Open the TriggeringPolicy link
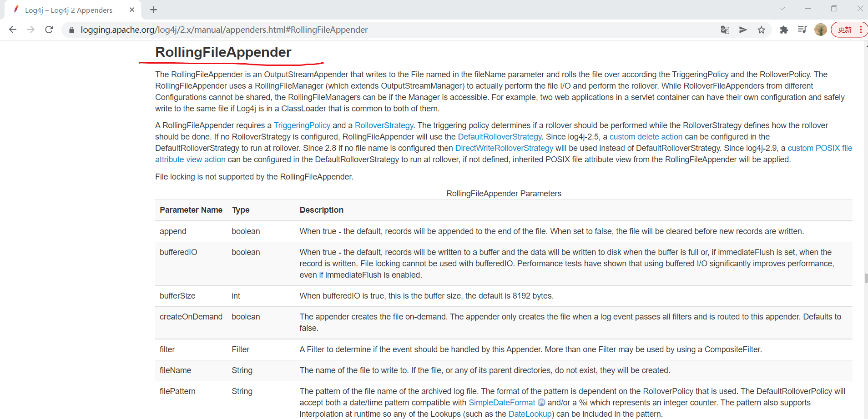Screen dimensions: 868x419 coord(302,125)
